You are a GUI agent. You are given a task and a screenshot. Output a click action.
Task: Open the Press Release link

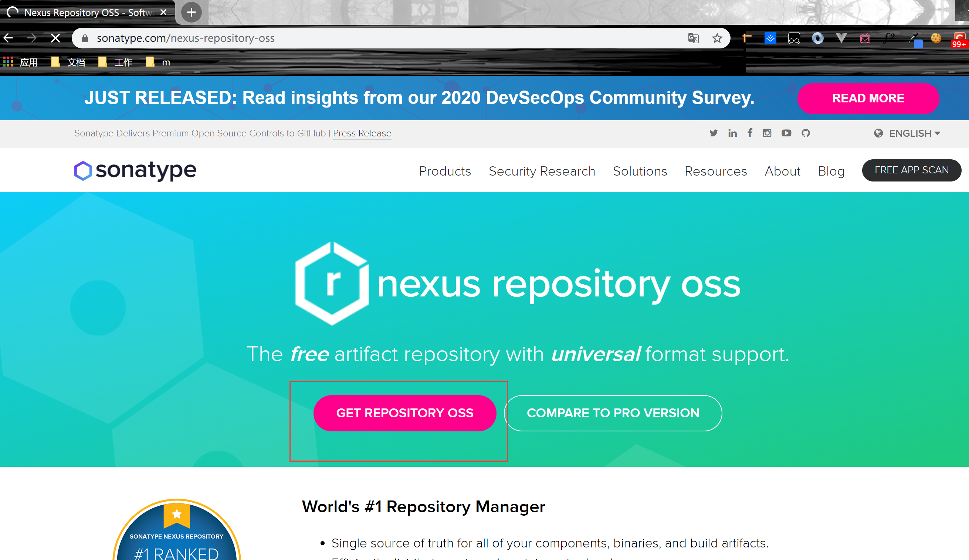coord(362,133)
